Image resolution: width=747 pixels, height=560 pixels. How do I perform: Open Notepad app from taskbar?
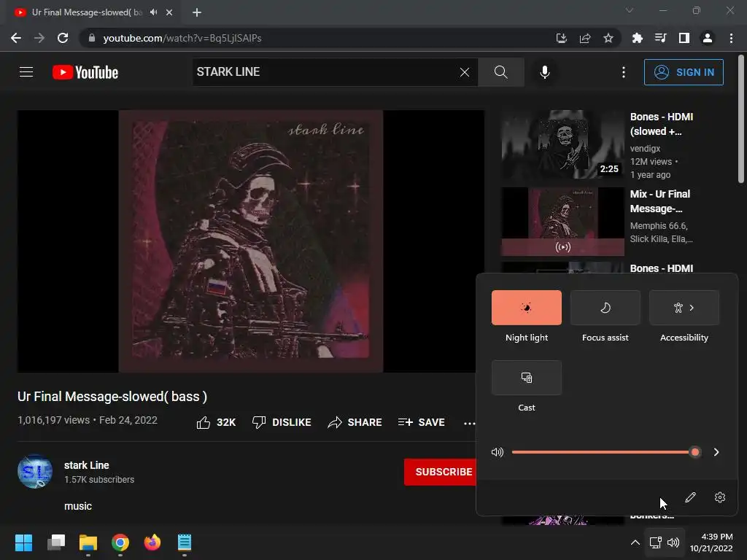(185, 542)
